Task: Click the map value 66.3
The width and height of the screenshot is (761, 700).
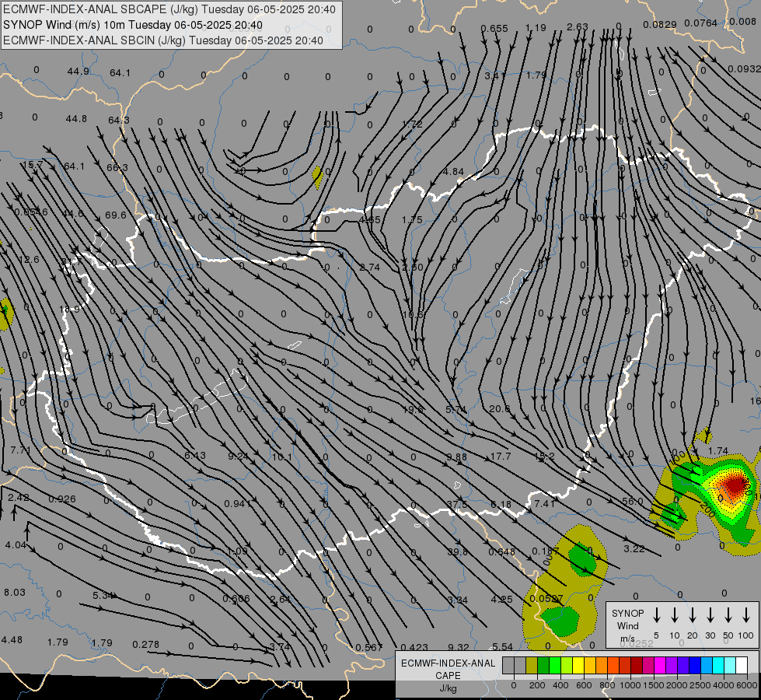Action: [x=117, y=167]
